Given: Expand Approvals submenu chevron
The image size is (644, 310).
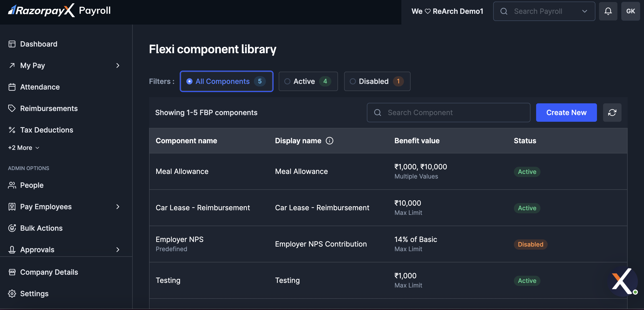Looking at the screenshot, I should click(x=118, y=250).
